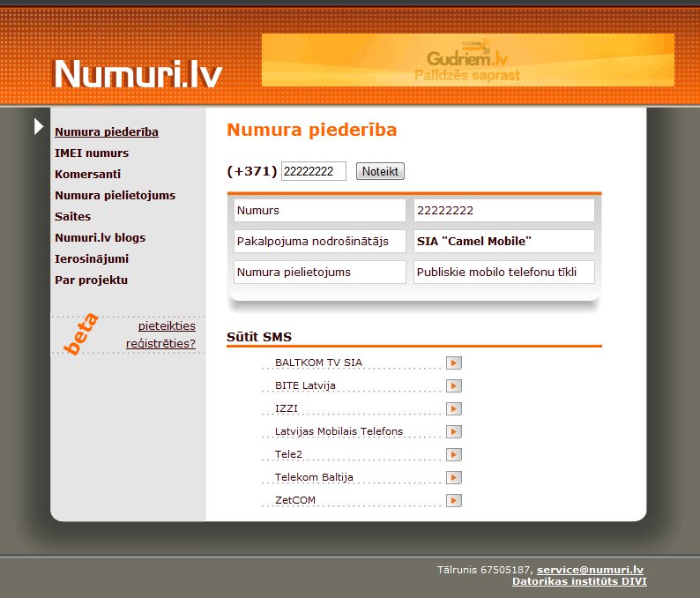Select the IZZI operator name
The height and width of the screenshot is (598, 700).
point(287,408)
